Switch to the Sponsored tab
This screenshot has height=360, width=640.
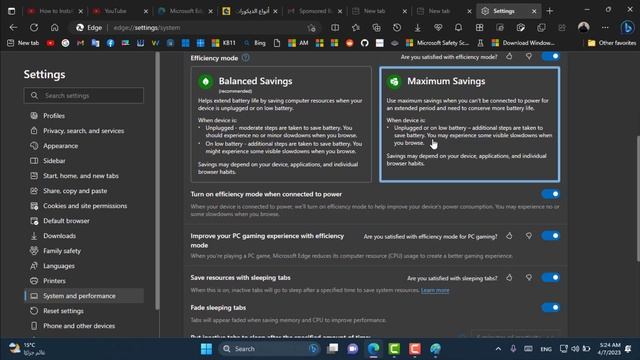point(314,11)
